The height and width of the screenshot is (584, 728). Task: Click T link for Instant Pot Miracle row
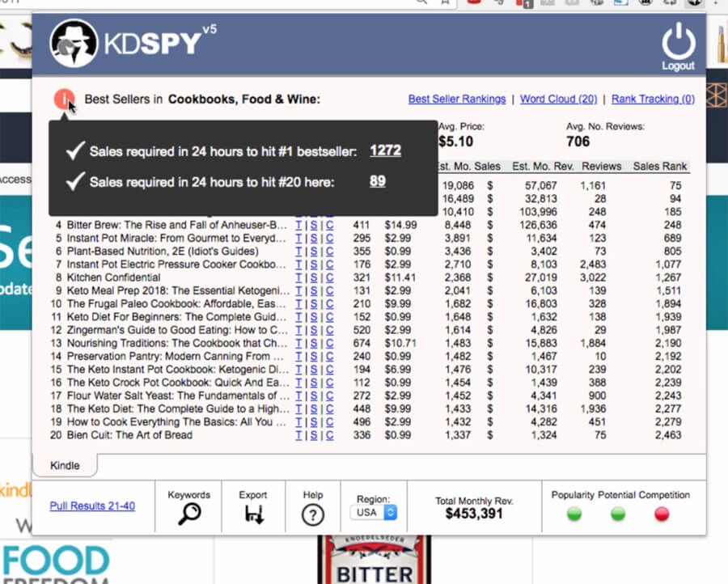298,238
